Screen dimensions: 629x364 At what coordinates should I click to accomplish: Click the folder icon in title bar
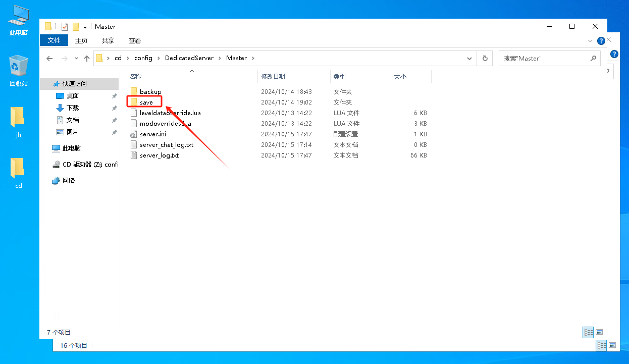pyautogui.click(x=48, y=27)
